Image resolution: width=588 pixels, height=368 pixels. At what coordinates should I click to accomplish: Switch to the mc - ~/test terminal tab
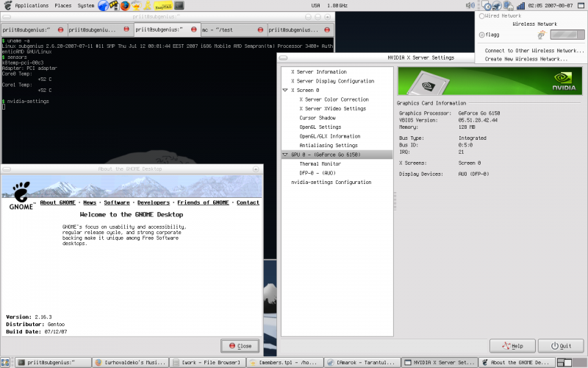[x=234, y=29]
